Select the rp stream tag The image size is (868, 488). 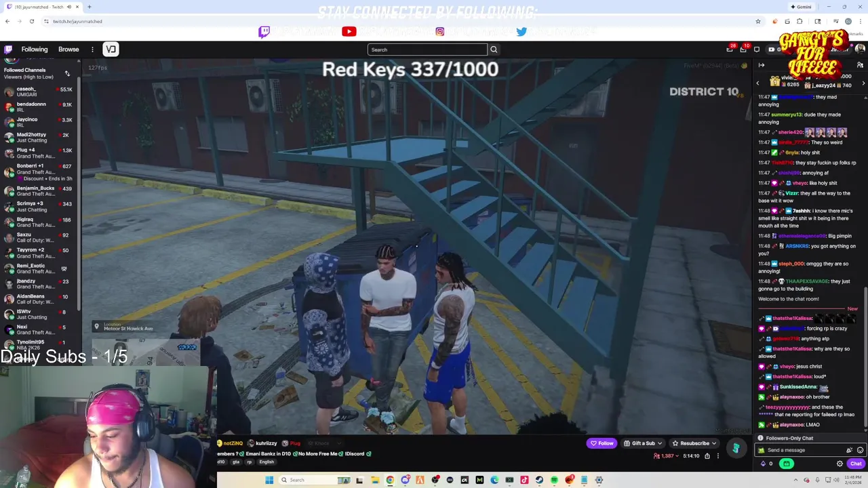(x=250, y=462)
